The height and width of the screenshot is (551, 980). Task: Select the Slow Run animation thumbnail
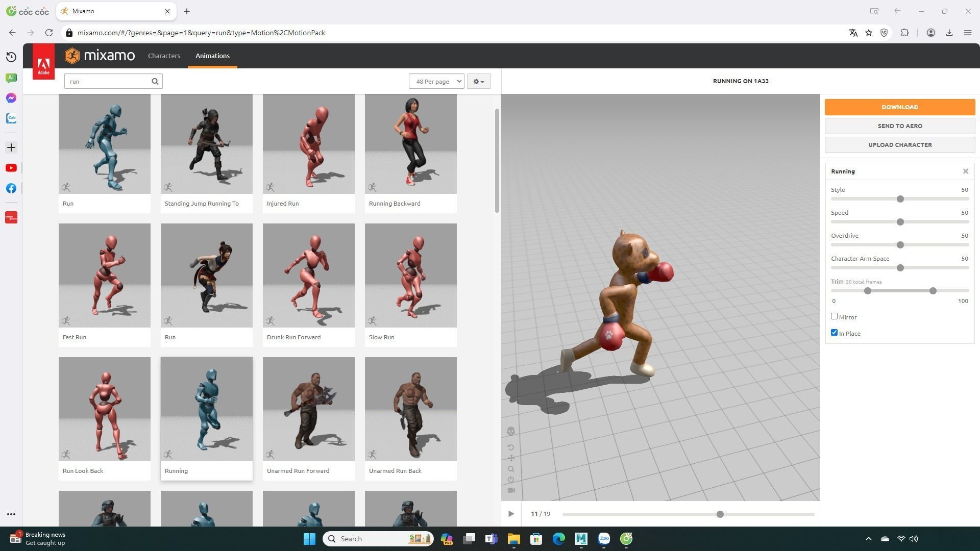410,275
